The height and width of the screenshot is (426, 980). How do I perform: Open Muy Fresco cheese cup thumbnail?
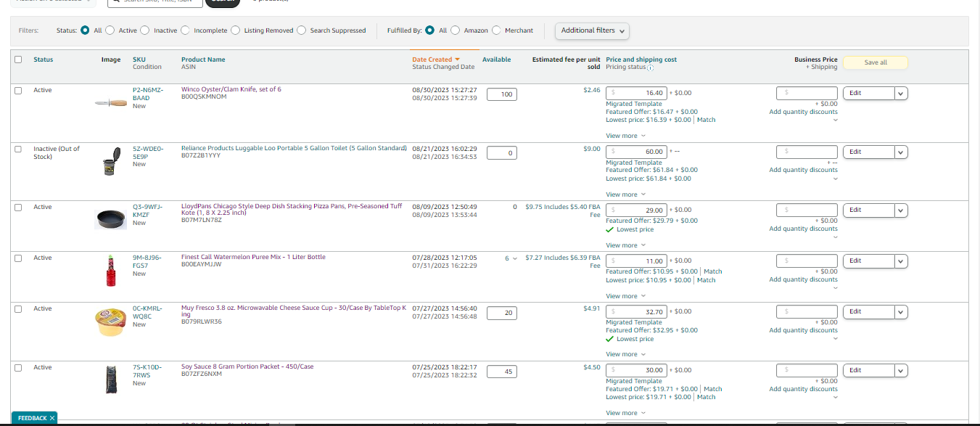pos(111,321)
